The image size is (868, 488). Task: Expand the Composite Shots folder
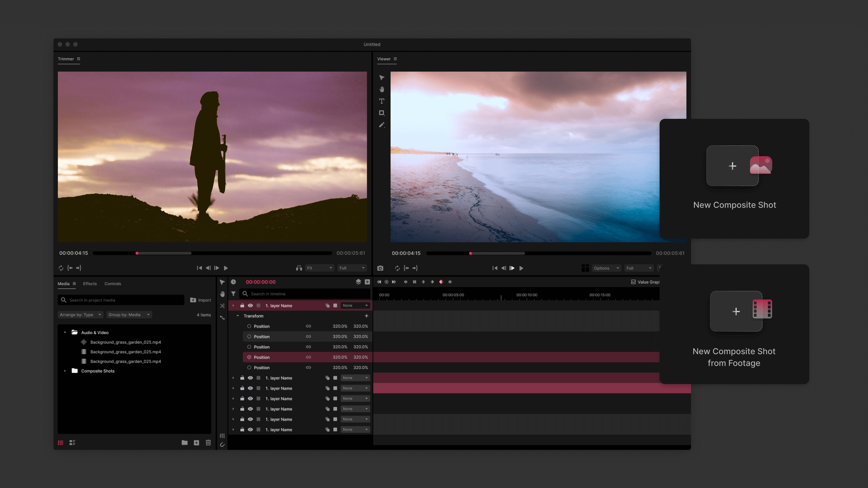pyautogui.click(x=65, y=371)
